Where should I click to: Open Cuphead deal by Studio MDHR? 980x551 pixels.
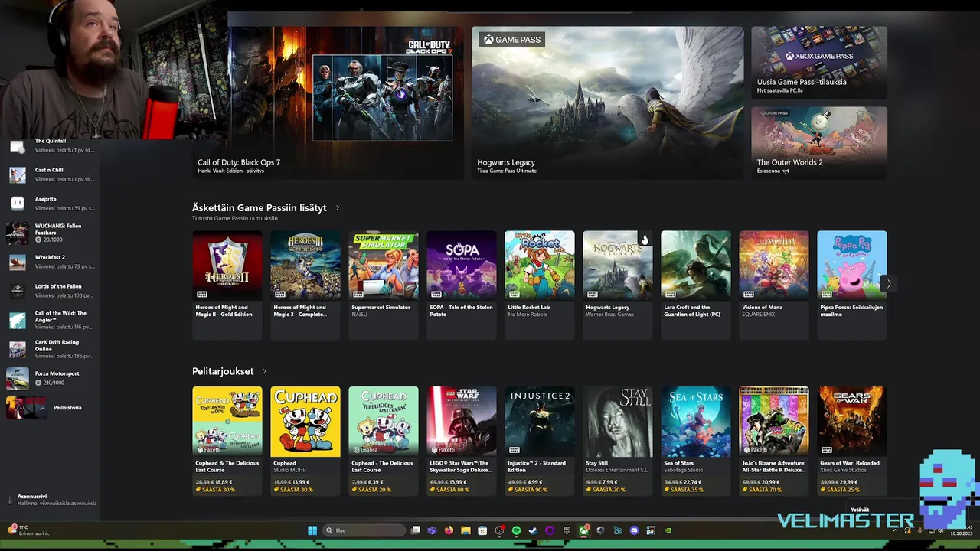coord(305,441)
